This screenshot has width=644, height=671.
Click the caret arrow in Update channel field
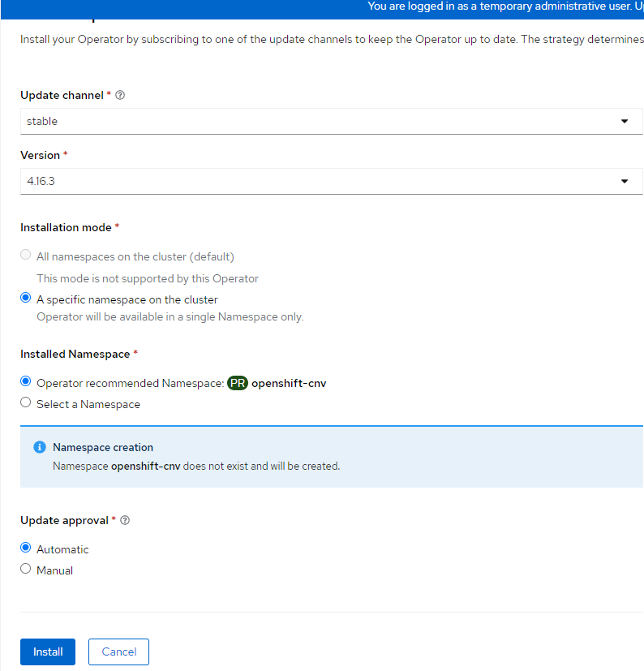pyautogui.click(x=625, y=122)
